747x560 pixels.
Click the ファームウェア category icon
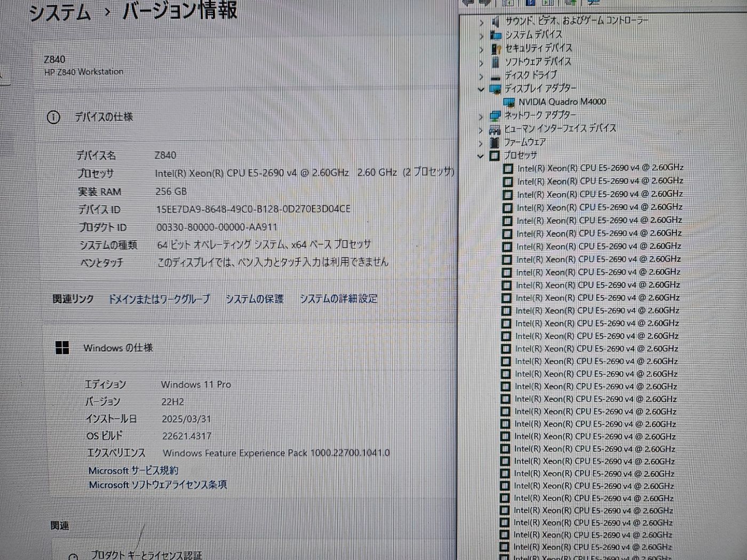point(495,142)
